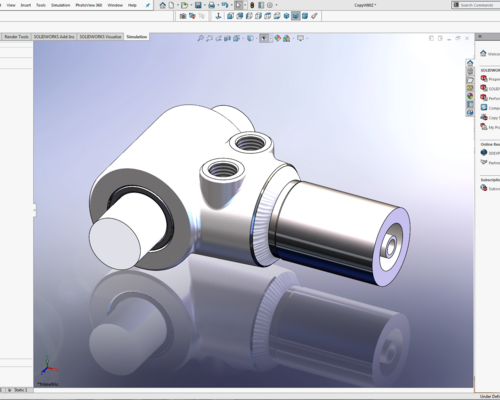Click the Previous View icon
The image size is (500, 400).
218,38
